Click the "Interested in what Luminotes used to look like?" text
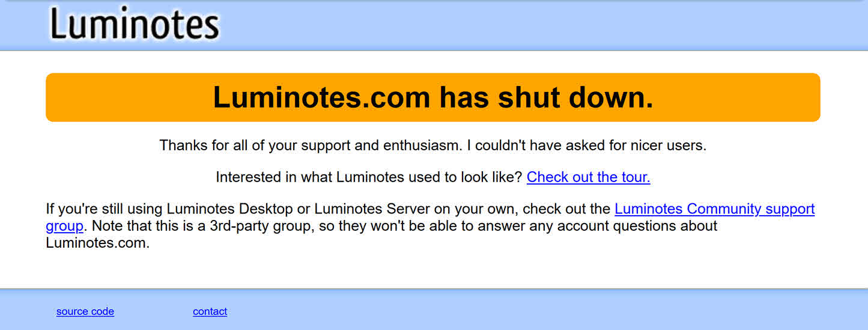Viewport: 868px width, 330px height. (369, 177)
